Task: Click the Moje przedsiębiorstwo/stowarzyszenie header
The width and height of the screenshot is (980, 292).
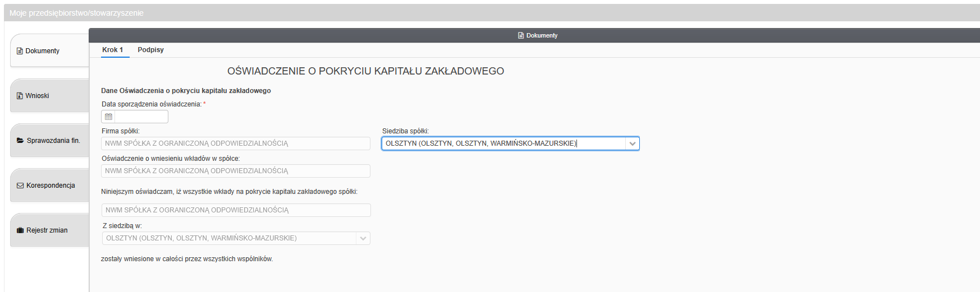Action: pyautogui.click(x=76, y=13)
